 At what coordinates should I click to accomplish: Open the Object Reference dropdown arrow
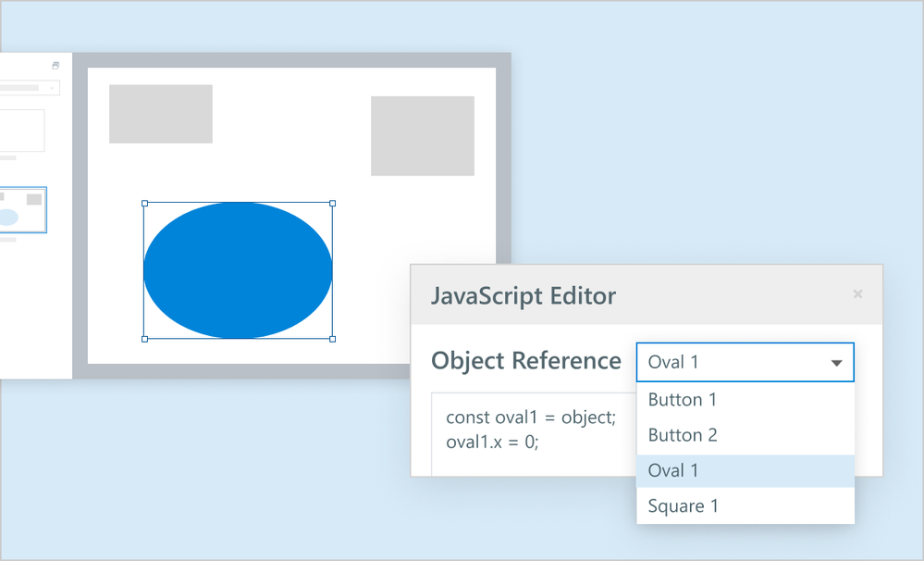(x=836, y=363)
